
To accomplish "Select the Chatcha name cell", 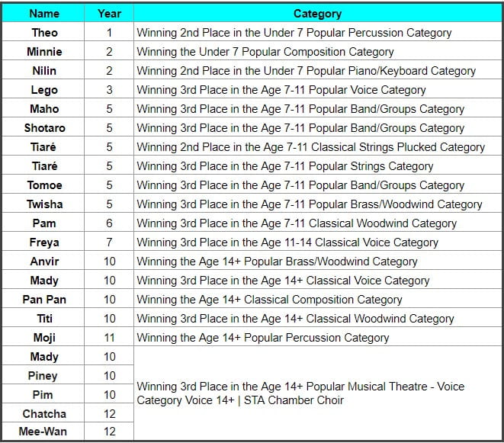I will 44,414.
